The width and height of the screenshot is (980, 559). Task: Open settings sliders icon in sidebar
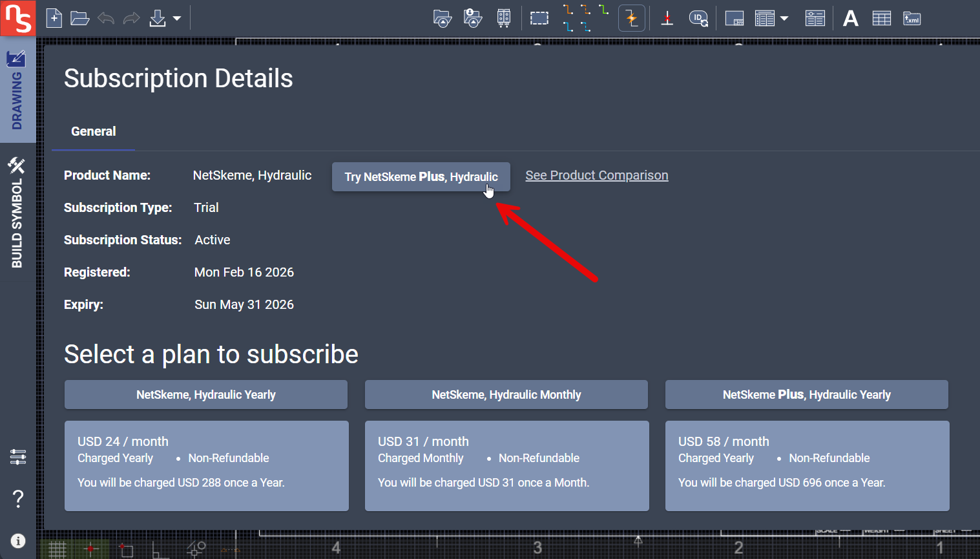(x=18, y=457)
